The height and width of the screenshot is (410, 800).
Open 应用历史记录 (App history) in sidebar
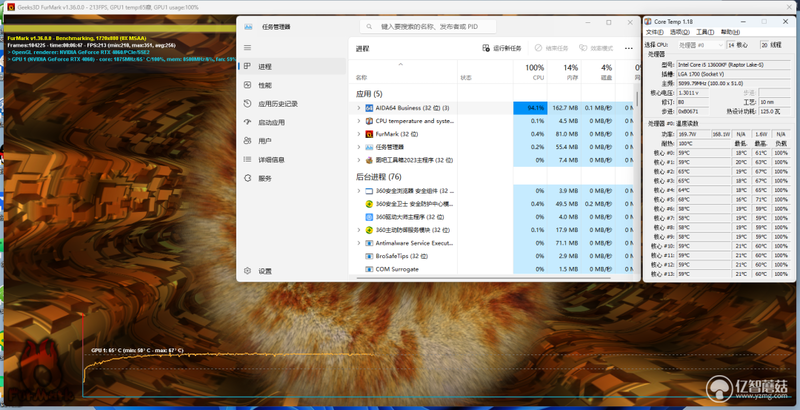coord(292,104)
